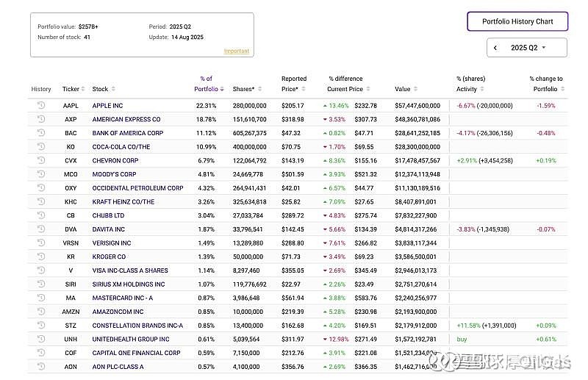
Task: Open history icon for Coca-Cola row
Action: pyautogui.click(x=41, y=146)
